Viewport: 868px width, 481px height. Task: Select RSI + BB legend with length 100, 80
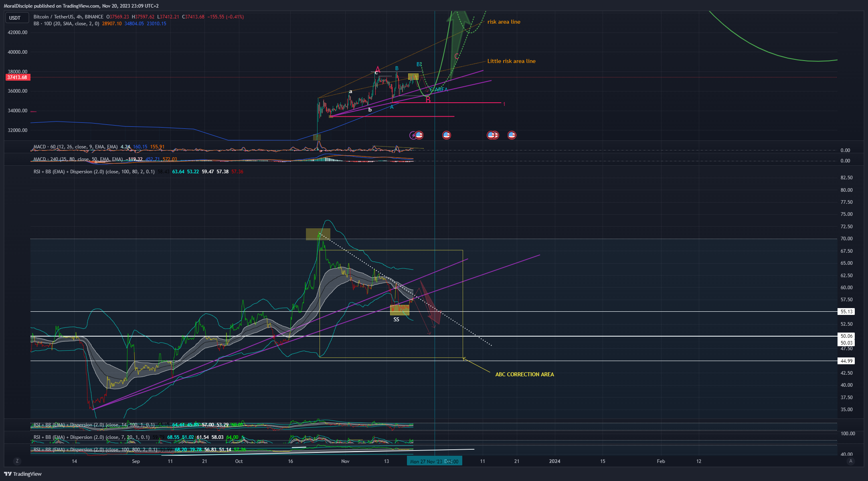point(94,172)
